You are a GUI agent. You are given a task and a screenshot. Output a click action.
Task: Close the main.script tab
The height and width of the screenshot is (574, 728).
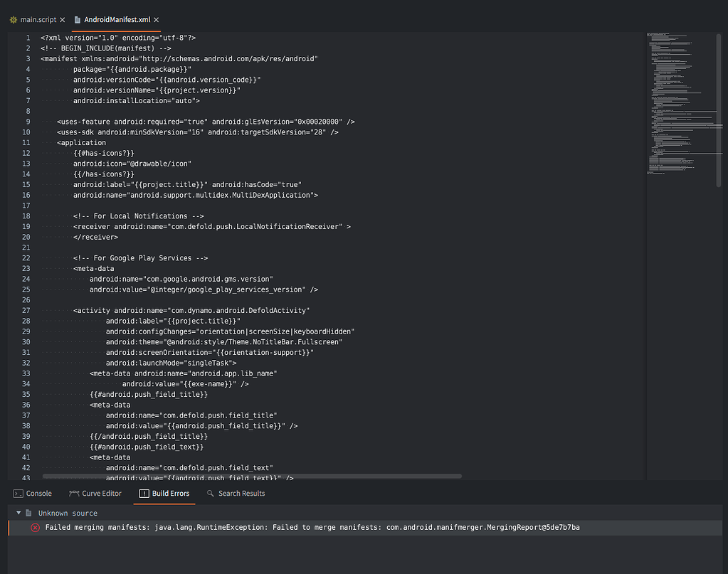(x=63, y=20)
